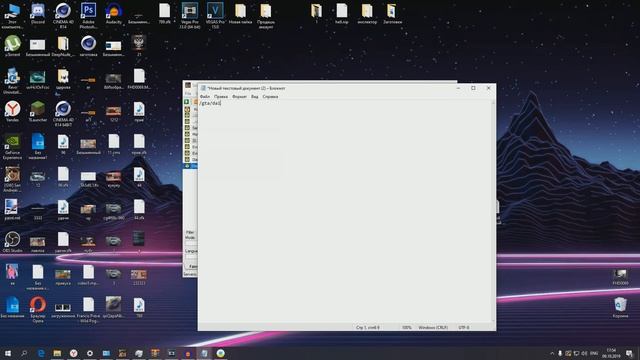Open the Формат menu in Notepad
The image size is (640, 360).
click(239, 97)
